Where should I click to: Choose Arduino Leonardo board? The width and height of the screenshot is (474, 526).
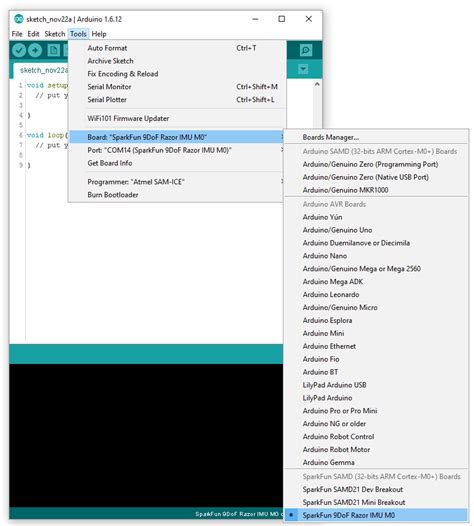pyautogui.click(x=376, y=295)
